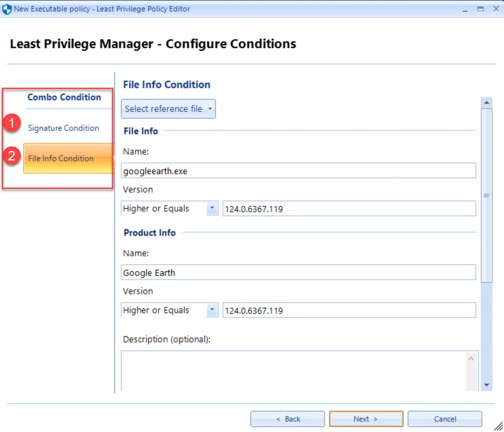Click the Product Info section label
Image resolution: width=504 pixels, height=432 pixels.
pyautogui.click(x=149, y=233)
